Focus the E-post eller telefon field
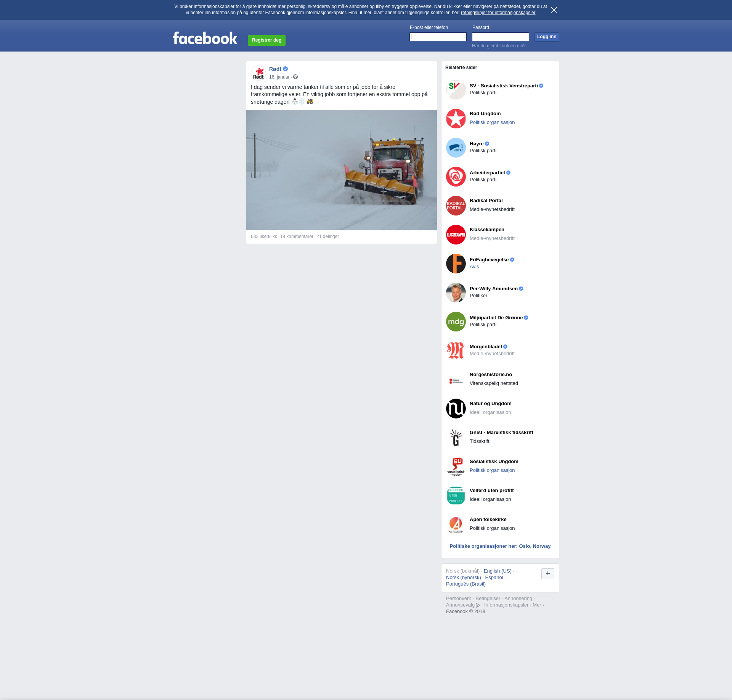 [438, 37]
